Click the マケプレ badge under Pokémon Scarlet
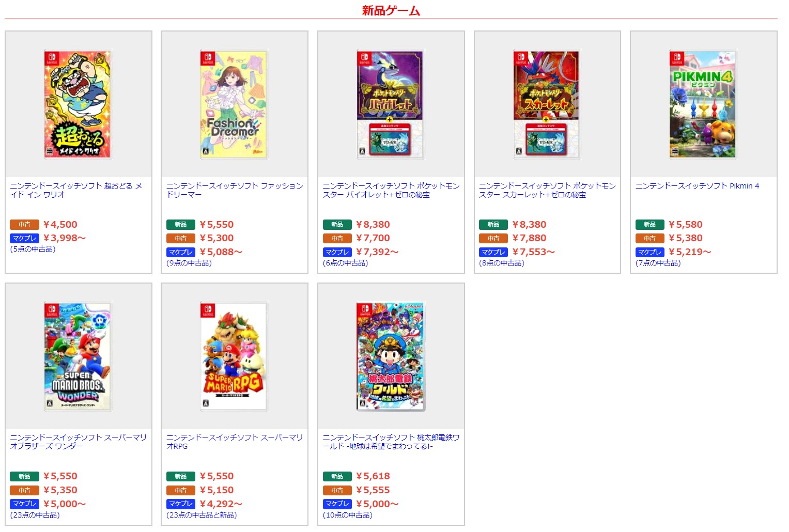Viewport: 789px width, 532px height. click(493, 252)
